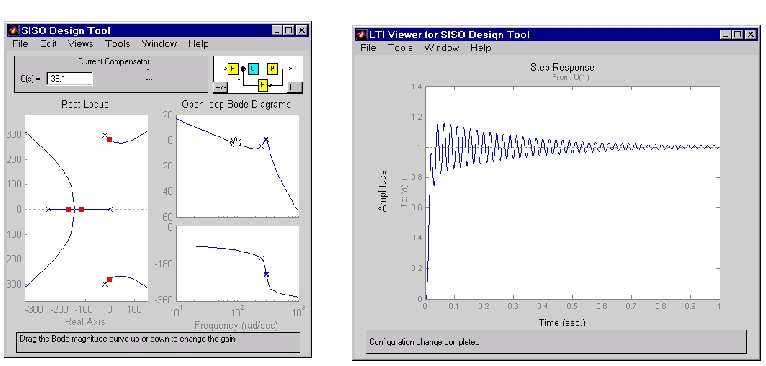Click the upper complex closed-loop pole red marker

pos(109,140)
